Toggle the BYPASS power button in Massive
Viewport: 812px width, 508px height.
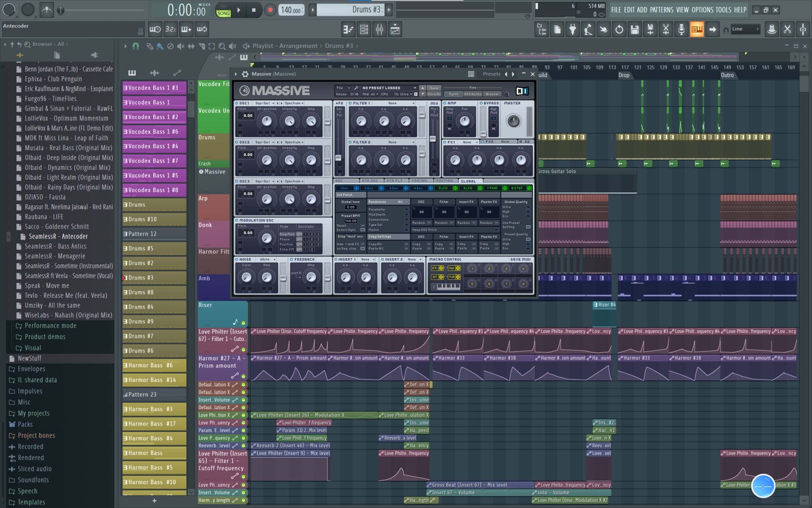pyautogui.click(x=482, y=103)
